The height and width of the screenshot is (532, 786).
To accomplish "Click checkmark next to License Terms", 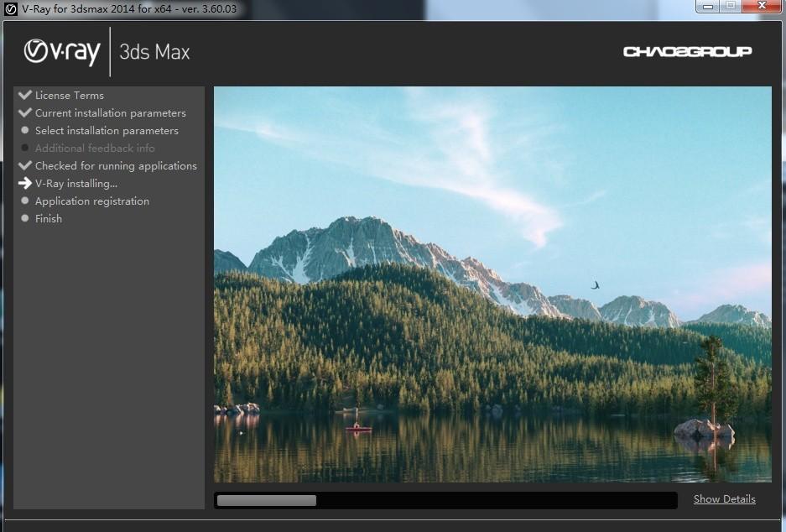I will [x=24, y=95].
